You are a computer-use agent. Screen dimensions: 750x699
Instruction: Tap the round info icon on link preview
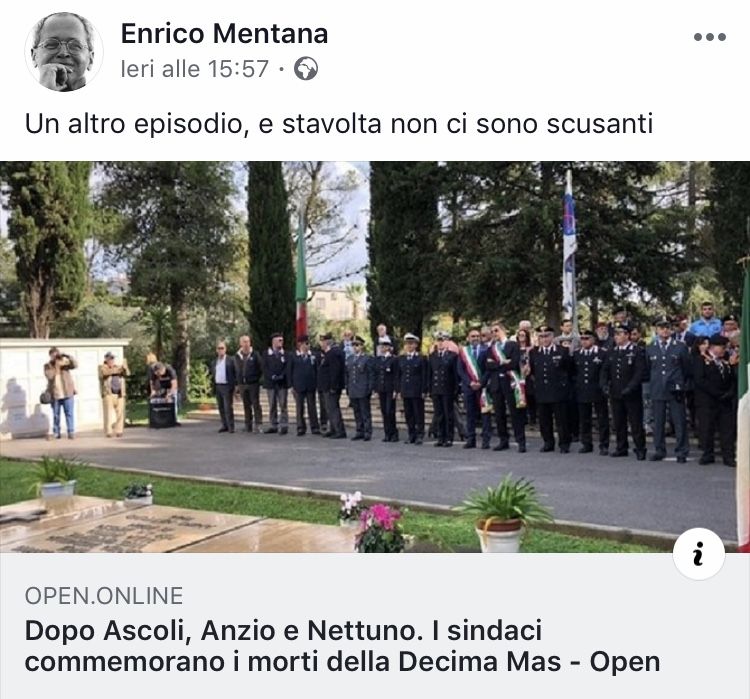(x=698, y=554)
